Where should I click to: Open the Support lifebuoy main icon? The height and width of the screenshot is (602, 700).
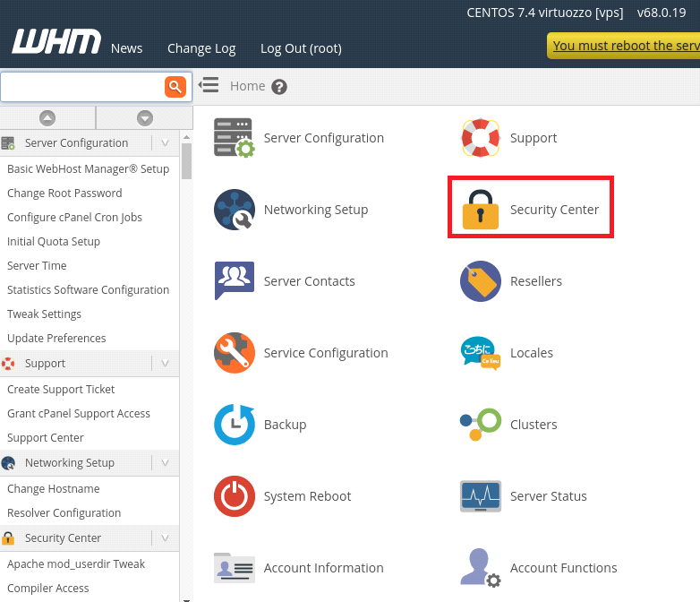coord(481,138)
